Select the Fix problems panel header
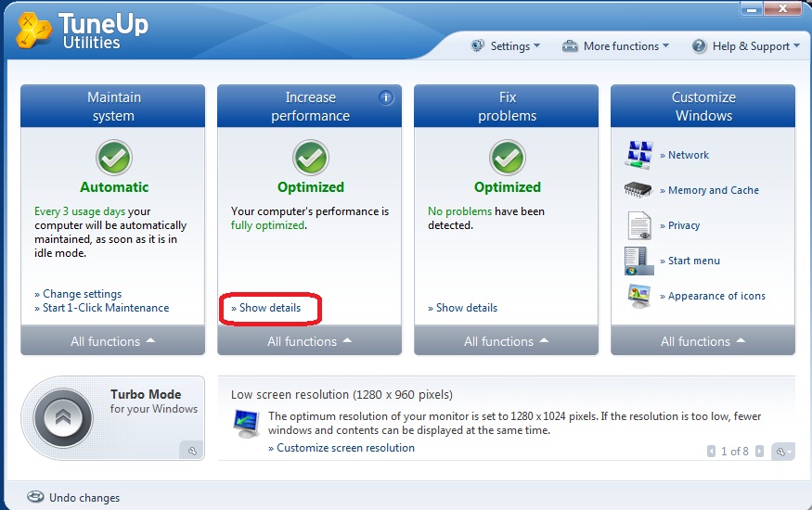 click(x=507, y=106)
